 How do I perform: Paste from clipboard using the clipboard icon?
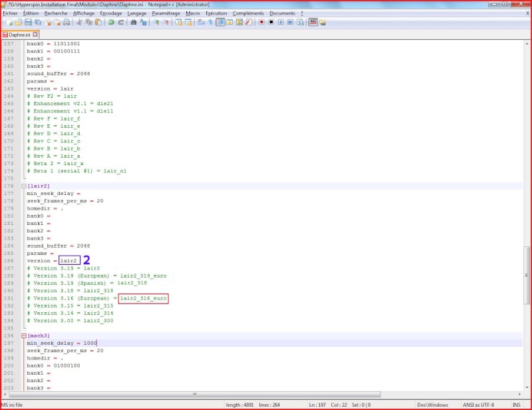98,23
